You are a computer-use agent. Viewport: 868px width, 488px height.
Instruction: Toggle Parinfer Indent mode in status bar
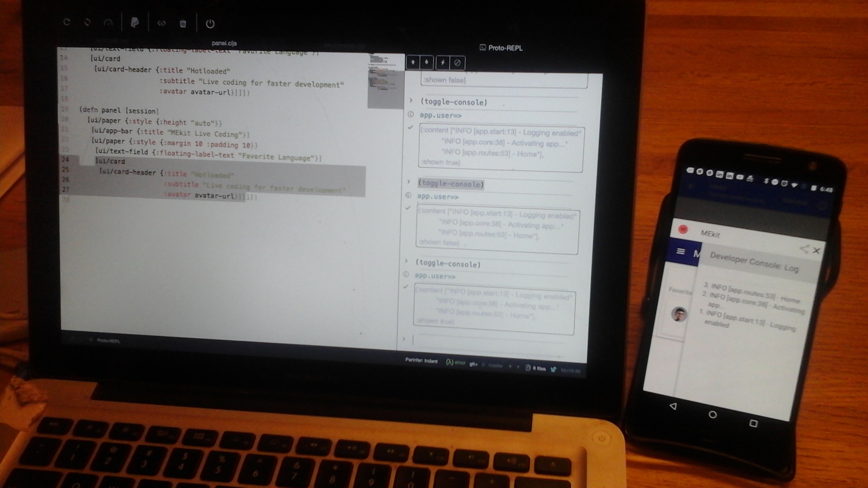click(421, 360)
